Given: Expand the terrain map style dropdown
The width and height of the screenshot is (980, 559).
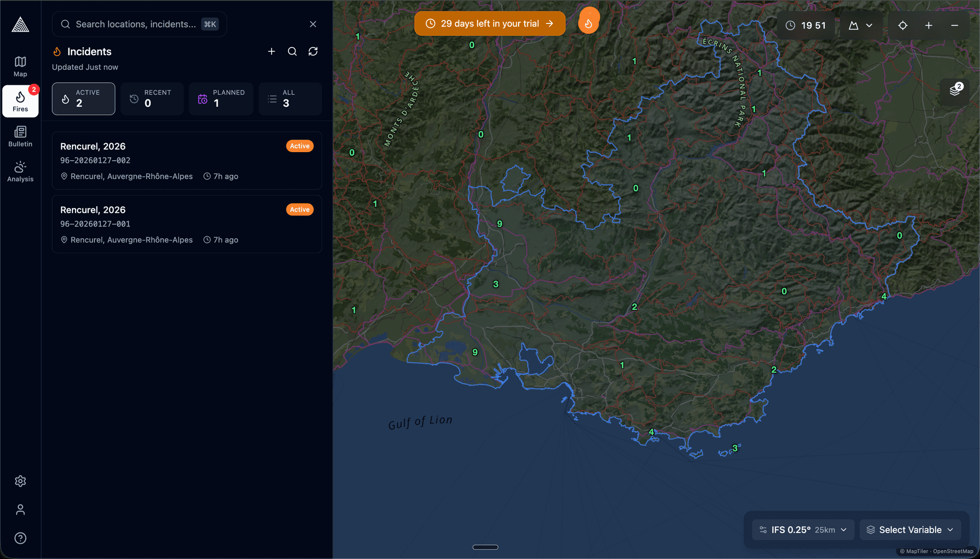Looking at the screenshot, I should (860, 26).
